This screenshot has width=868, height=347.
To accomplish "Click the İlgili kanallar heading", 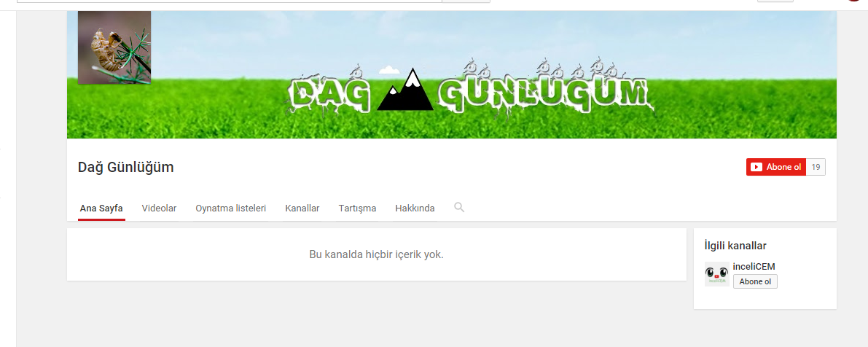I will (x=735, y=246).
